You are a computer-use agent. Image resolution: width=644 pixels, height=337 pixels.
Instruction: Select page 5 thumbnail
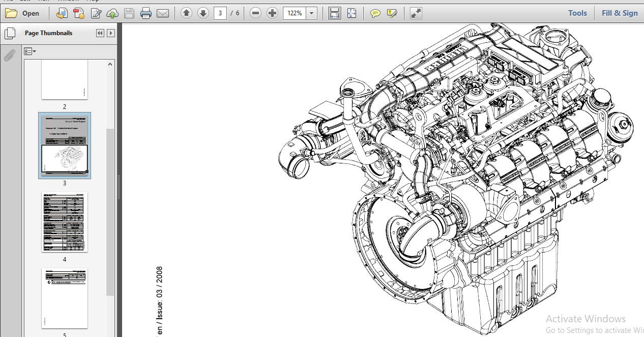point(65,298)
